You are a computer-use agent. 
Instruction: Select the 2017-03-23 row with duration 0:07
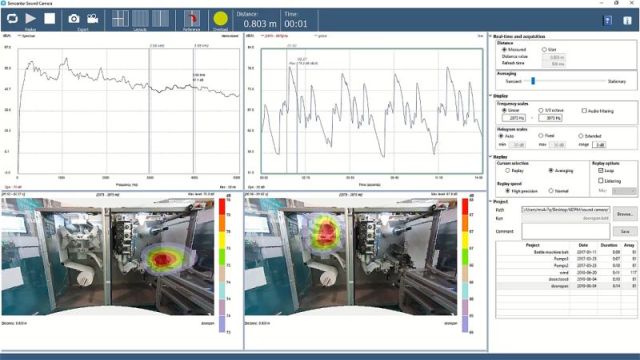(566, 259)
